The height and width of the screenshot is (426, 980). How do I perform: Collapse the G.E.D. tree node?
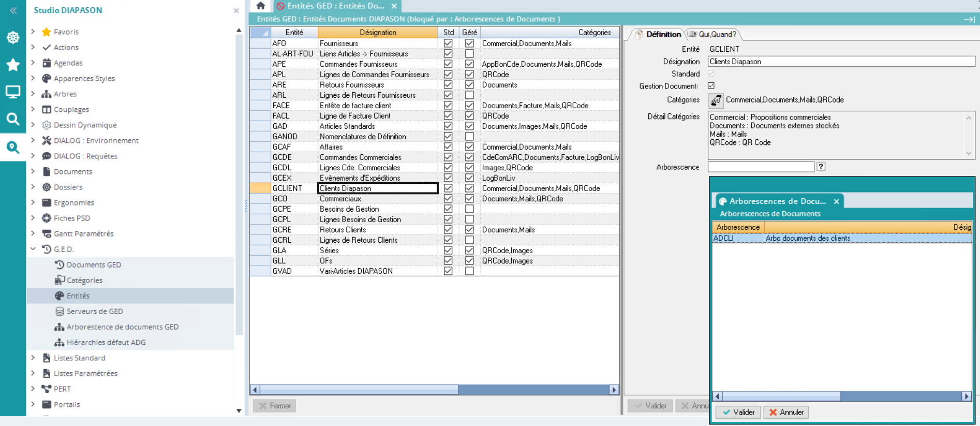point(33,249)
